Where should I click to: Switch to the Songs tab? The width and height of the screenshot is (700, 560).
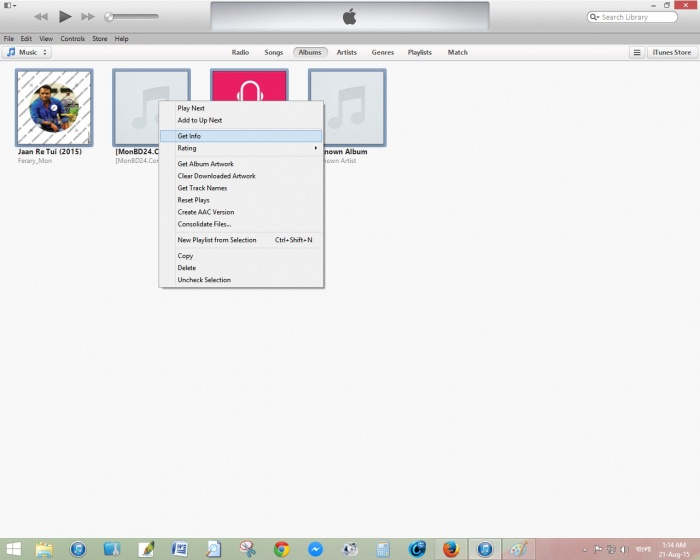274,52
